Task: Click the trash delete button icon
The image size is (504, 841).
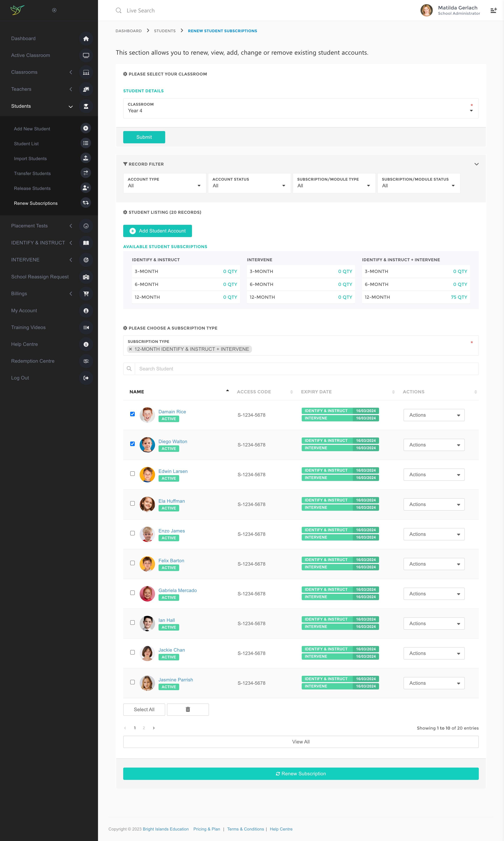Action: coord(188,709)
